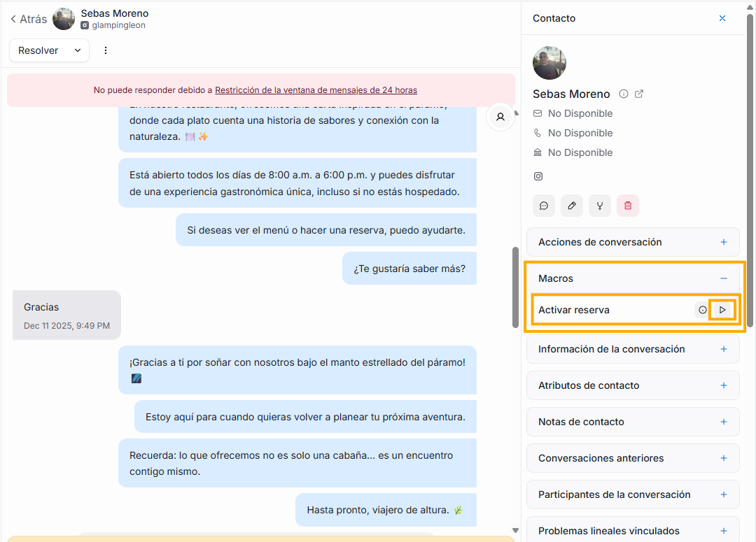Image resolution: width=756 pixels, height=542 pixels.
Task: Open the 24-hour message window restriction link
Action: click(316, 90)
